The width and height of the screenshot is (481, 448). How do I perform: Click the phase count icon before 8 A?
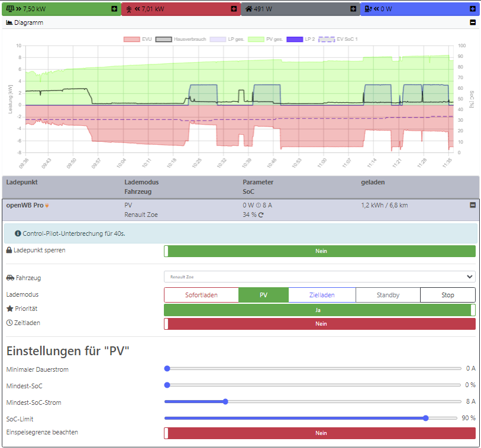pos(259,205)
